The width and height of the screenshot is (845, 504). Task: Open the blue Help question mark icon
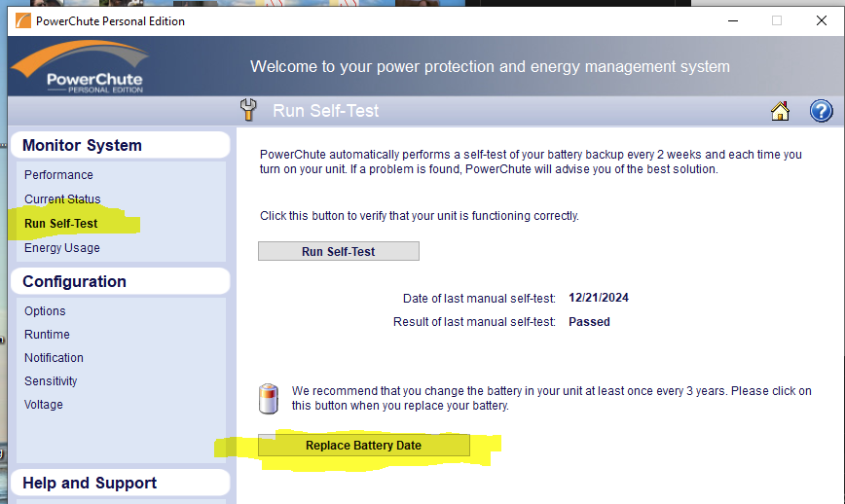(822, 111)
